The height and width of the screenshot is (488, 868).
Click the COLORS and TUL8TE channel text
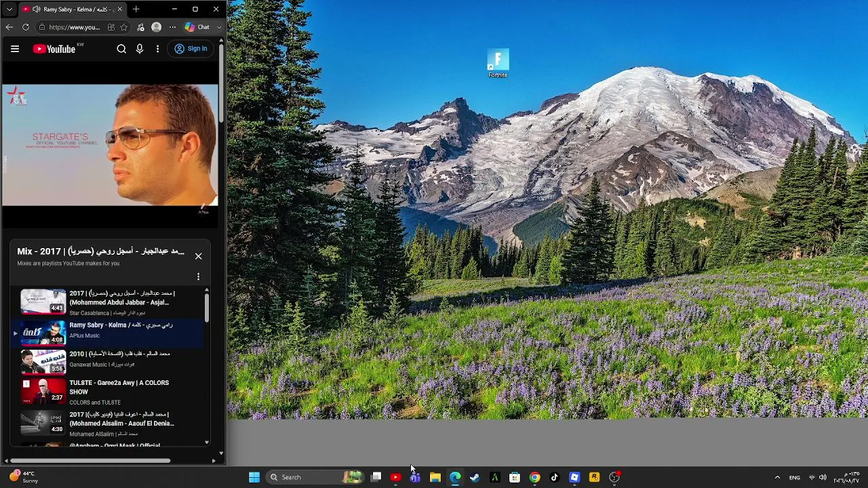click(95, 403)
